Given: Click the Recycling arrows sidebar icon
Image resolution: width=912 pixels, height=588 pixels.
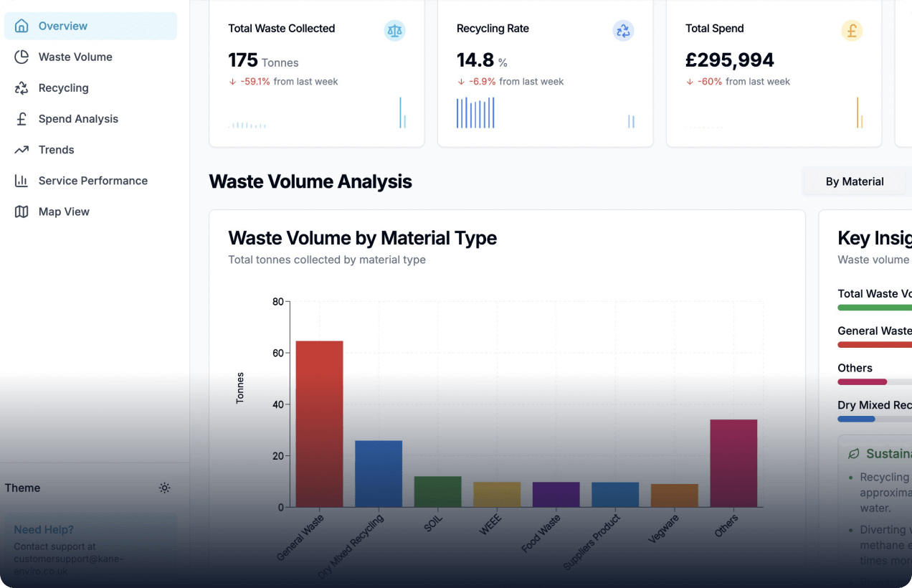Looking at the screenshot, I should pos(22,87).
